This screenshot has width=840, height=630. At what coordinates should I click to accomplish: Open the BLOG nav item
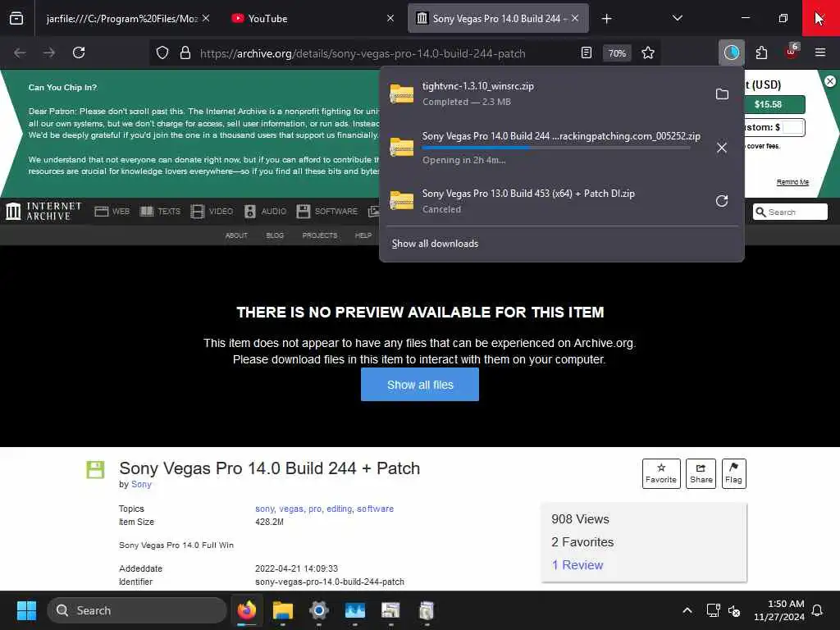click(x=275, y=235)
